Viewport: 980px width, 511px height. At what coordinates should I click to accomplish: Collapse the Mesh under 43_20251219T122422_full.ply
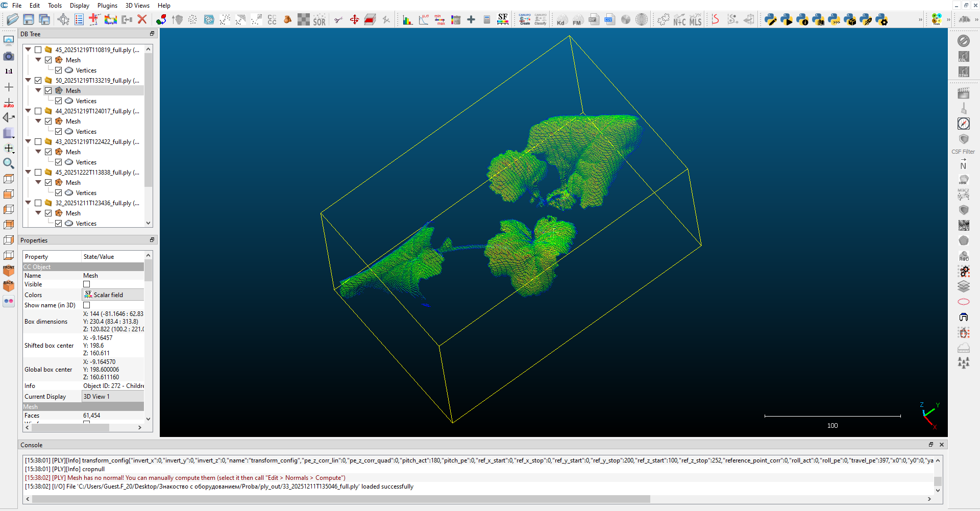38,152
